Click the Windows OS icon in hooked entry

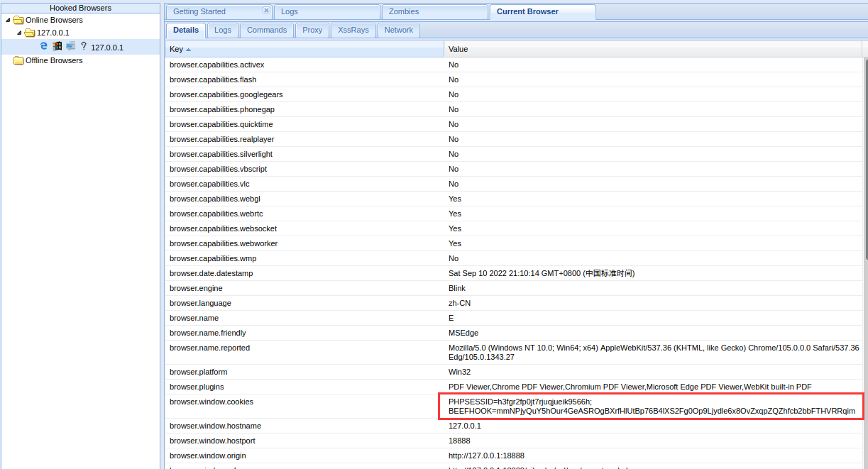57,46
